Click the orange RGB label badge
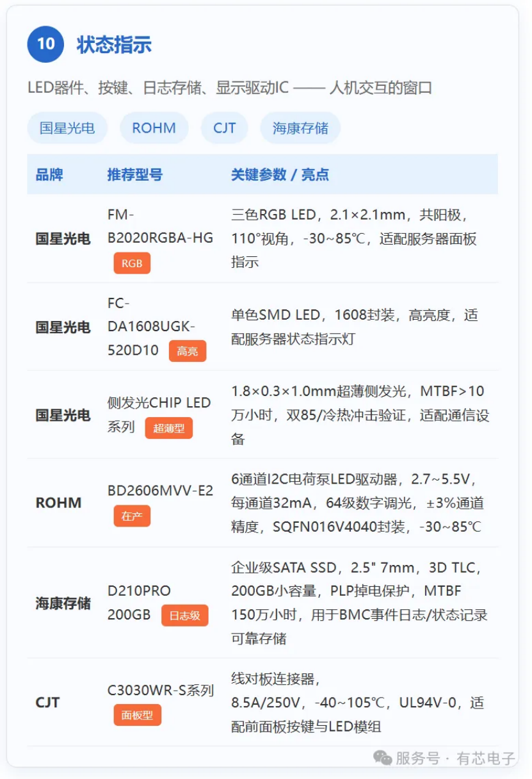Screen dimensions: 532x779 pos(132,263)
